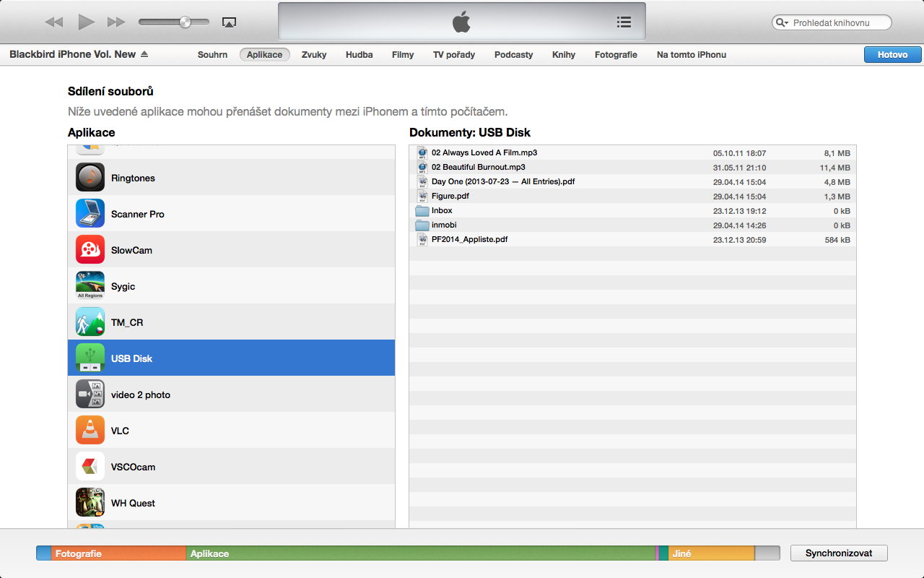Open search magnifier dropdown in search field
This screenshot has height=578, width=924.
(x=782, y=23)
